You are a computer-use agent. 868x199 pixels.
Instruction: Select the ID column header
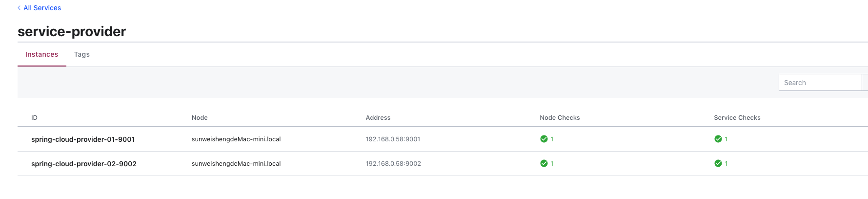(34, 118)
